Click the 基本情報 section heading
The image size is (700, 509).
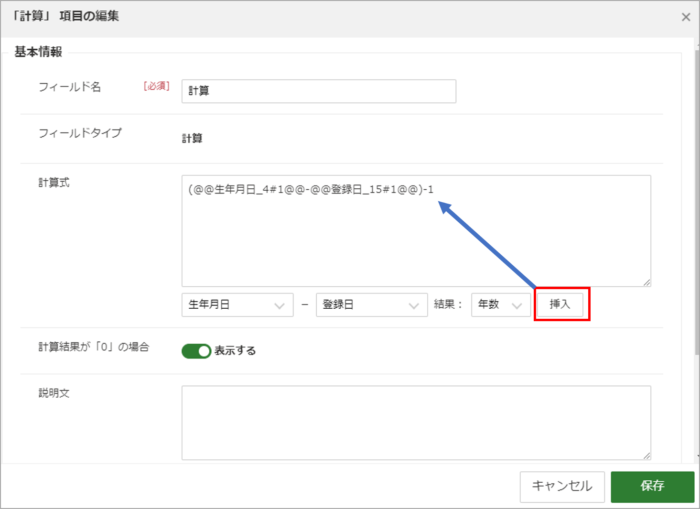tap(38, 52)
